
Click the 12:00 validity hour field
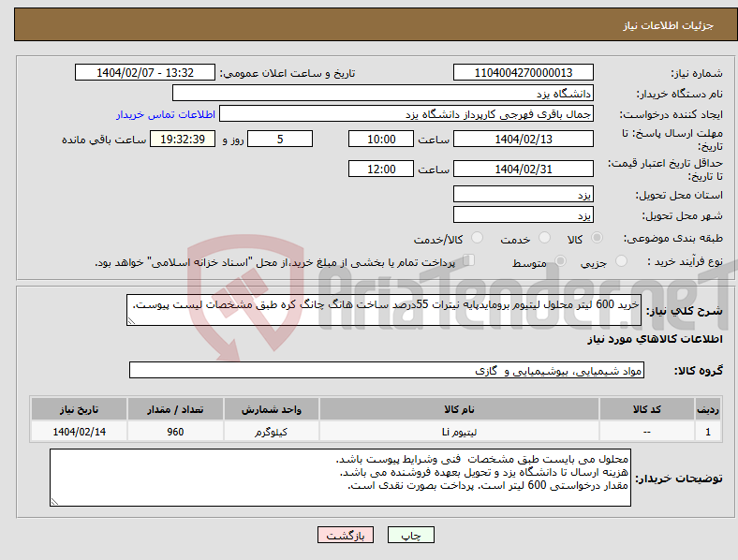[x=381, y=169]
